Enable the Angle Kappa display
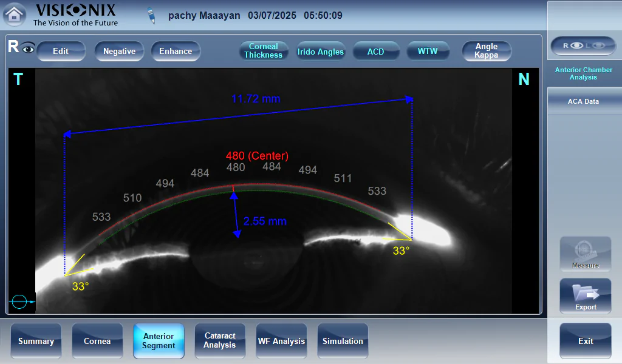This screenshot has height=364, width=622. click(486, 51)
